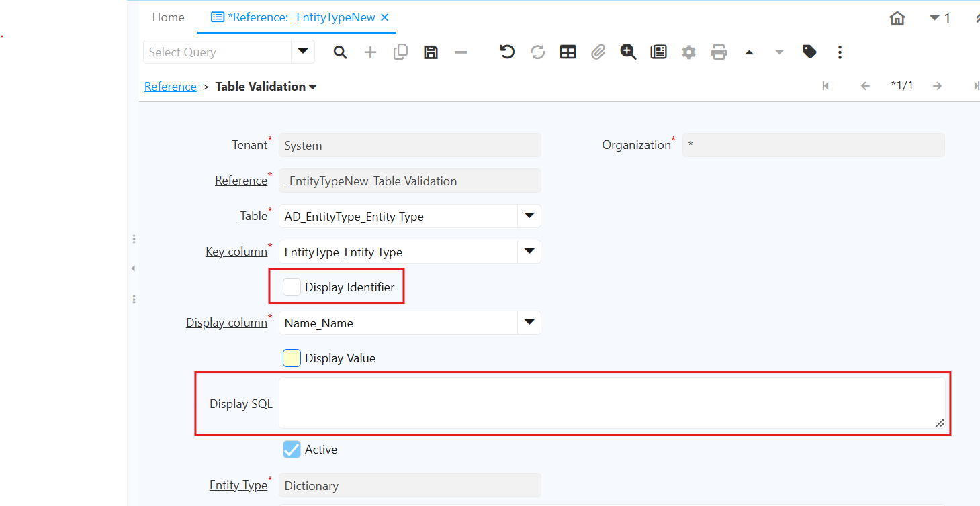Toggle the Display Value checkbox
This screenshot has width=980, height=506.
point(292,358)
